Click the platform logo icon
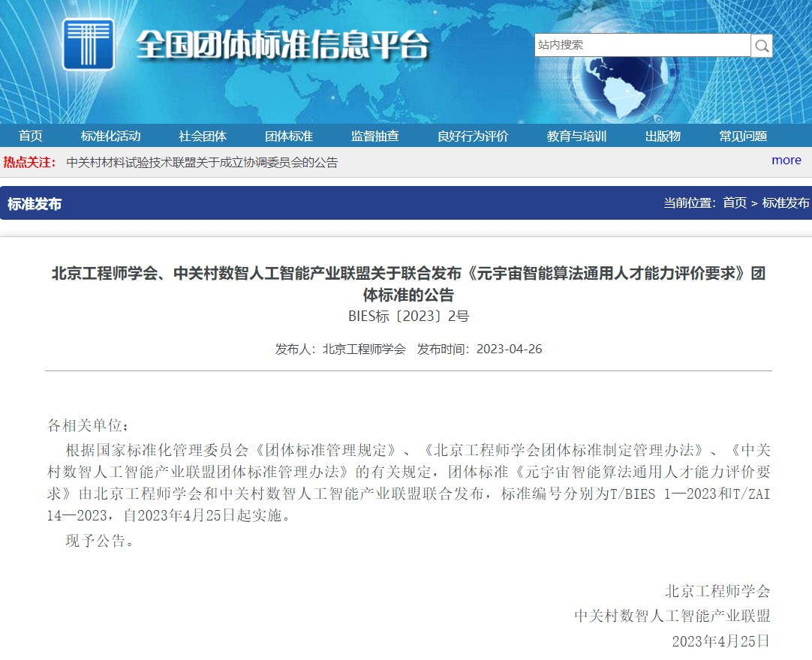 click(x=89, y=45)
